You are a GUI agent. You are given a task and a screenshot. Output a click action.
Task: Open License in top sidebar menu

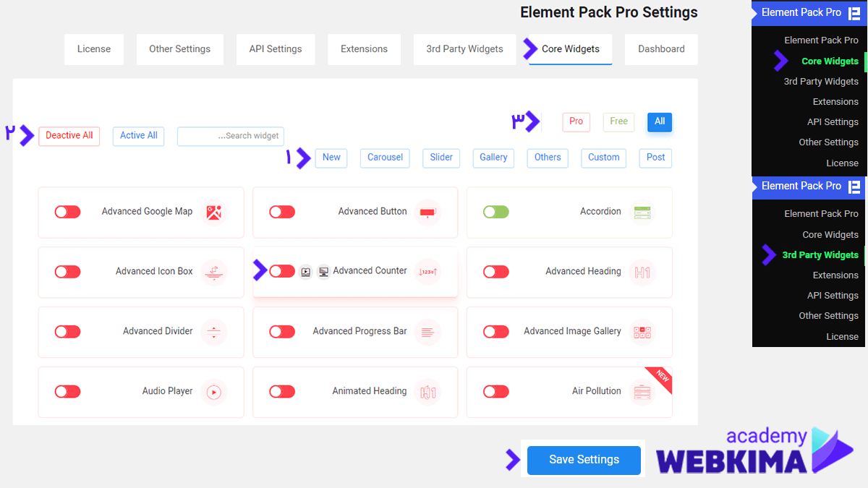[x=842, y=163]
